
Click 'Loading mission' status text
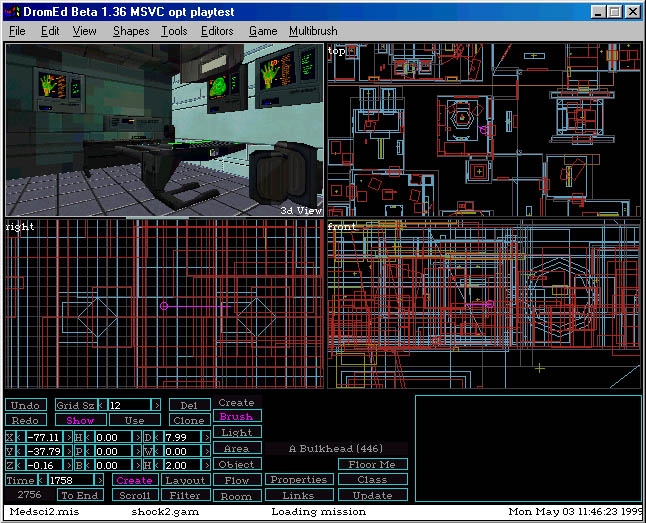[318, 511]
